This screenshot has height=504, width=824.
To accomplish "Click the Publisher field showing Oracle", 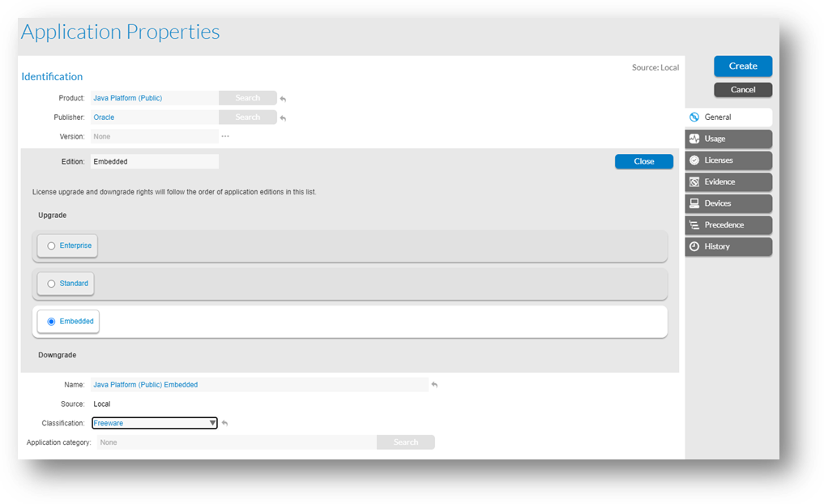I will click(x=155, y=117).
